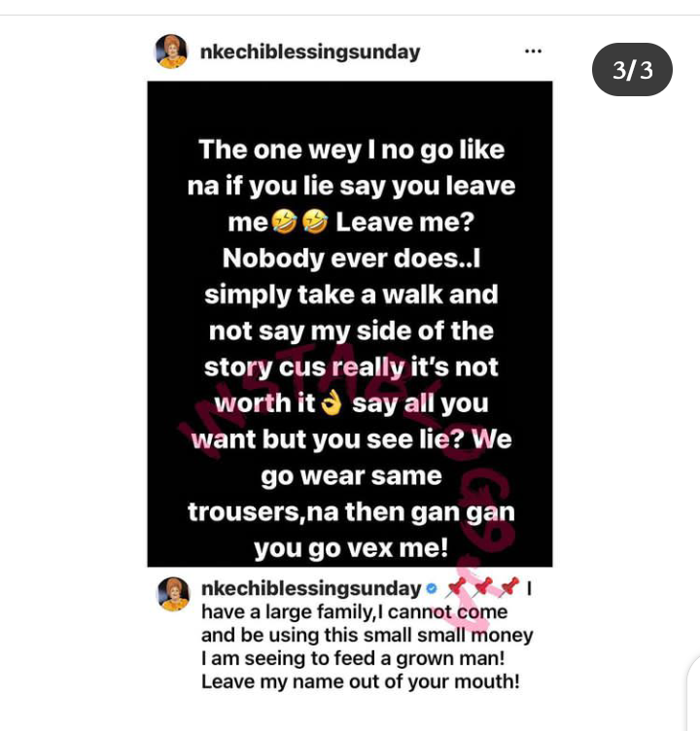The height and width of the screenshot is (731, 700).
Task: Click the 'you go vex me!' line
Action: point(351,548)
